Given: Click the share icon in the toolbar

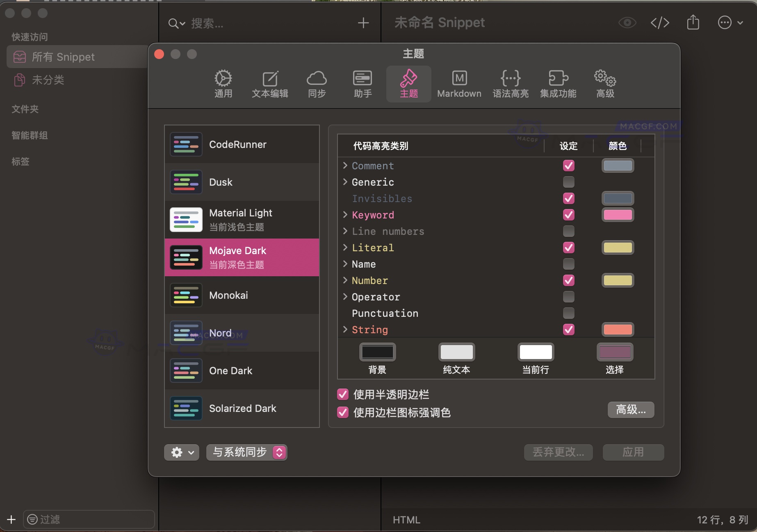Looking at the screenshot, I should pyautogui.click(x=693, y=23).
